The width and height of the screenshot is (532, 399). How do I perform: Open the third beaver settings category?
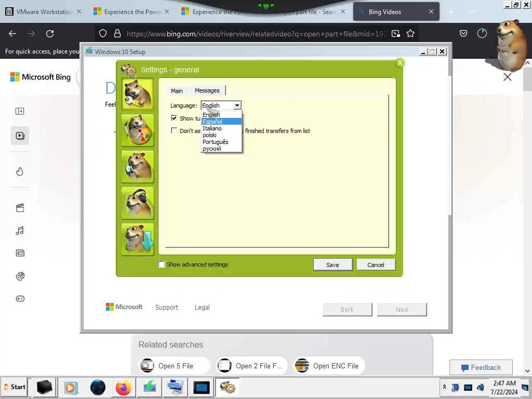137,167
